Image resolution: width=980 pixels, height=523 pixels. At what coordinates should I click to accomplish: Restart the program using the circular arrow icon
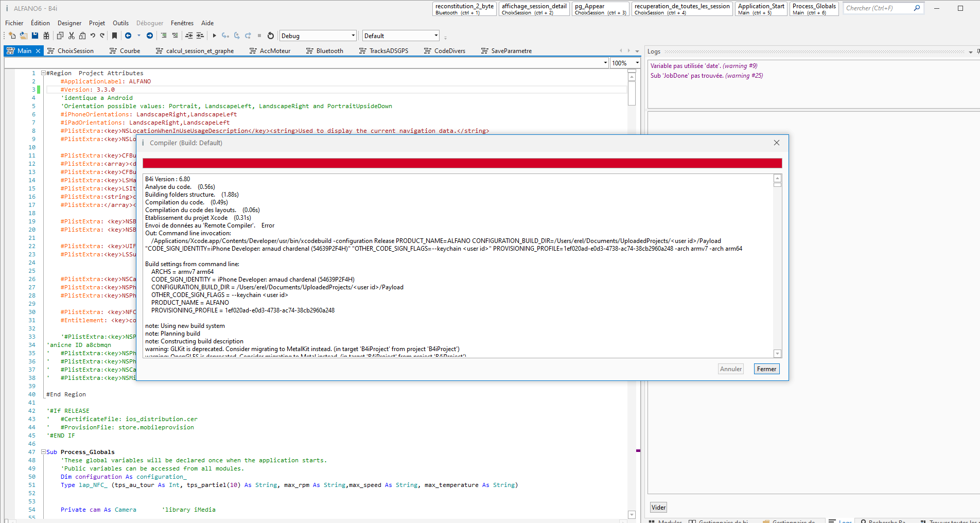pyautogui.click(x=271, y=36)
